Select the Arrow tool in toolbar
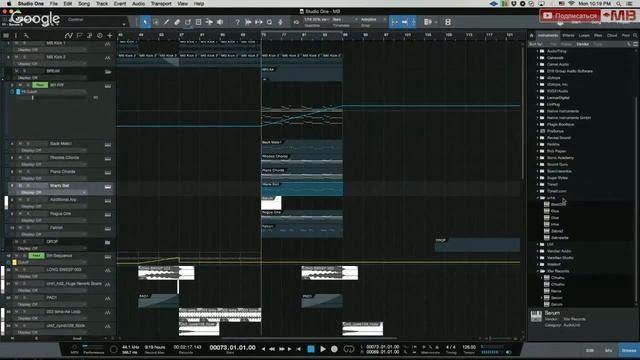The height and width of the screenshot is (360, 640). tap(145, 22)
